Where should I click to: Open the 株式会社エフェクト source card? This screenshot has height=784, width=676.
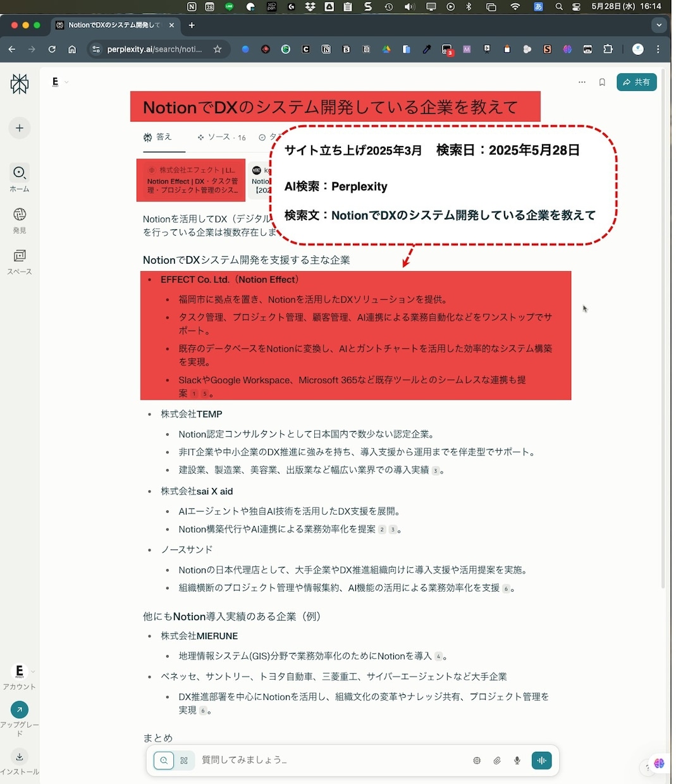(191, 180)
